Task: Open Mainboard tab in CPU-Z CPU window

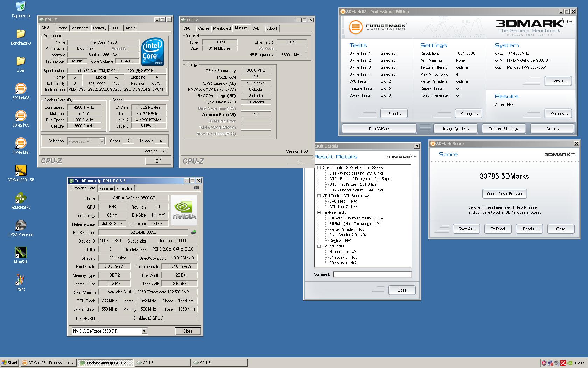Action: click(x=80, y=28)
